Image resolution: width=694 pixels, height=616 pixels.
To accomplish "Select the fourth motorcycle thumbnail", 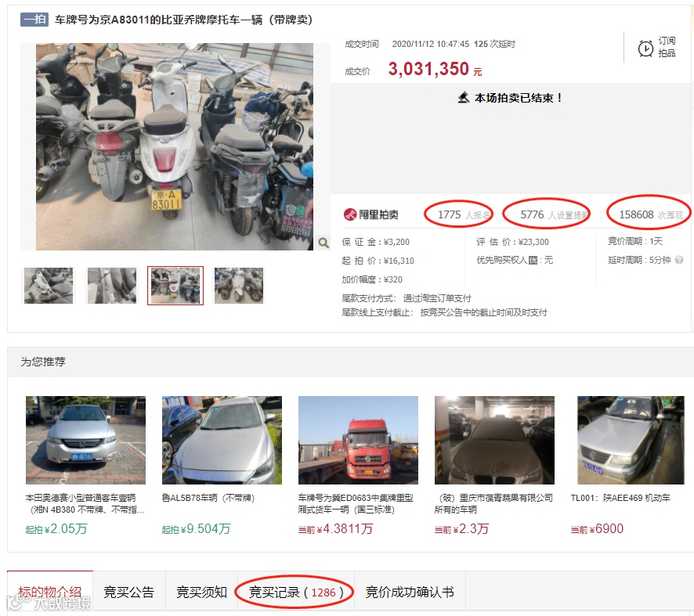I will click(239, 286).
